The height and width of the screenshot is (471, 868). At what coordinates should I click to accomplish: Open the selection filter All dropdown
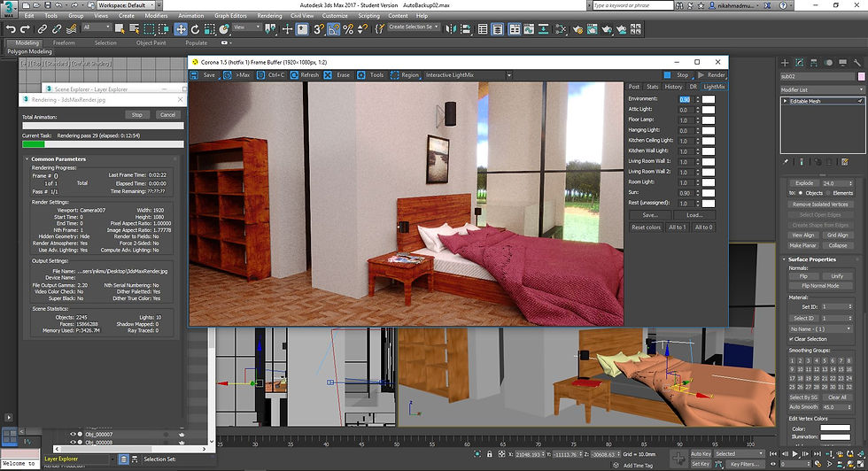tap(97, 27)
